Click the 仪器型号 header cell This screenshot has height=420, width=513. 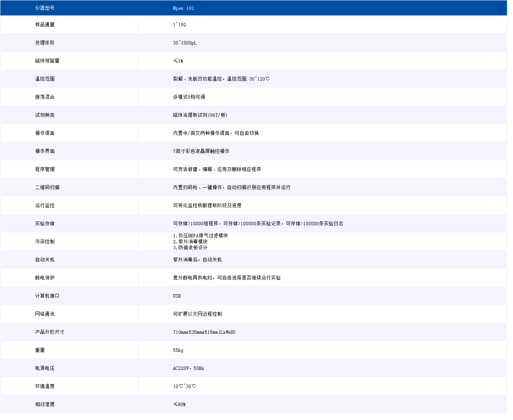45,8
